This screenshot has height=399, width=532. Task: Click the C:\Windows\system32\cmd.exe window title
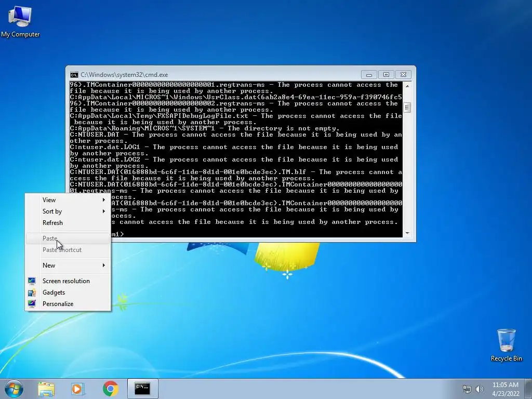pos(124,75)
